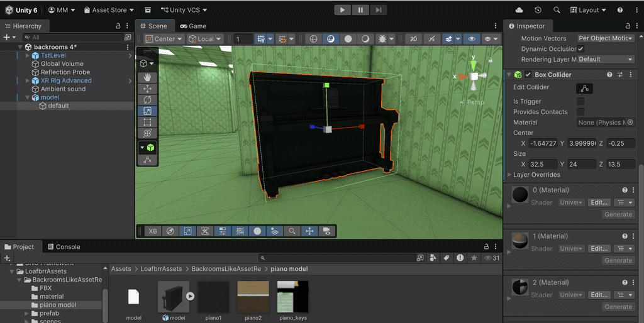Click the Play button
The height and width of the screenshot is (323, 644).
click(342, 10)
